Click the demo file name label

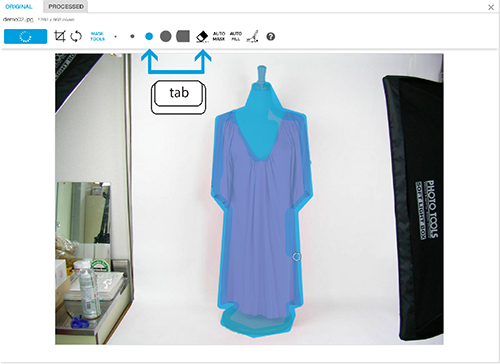(18, 19)
